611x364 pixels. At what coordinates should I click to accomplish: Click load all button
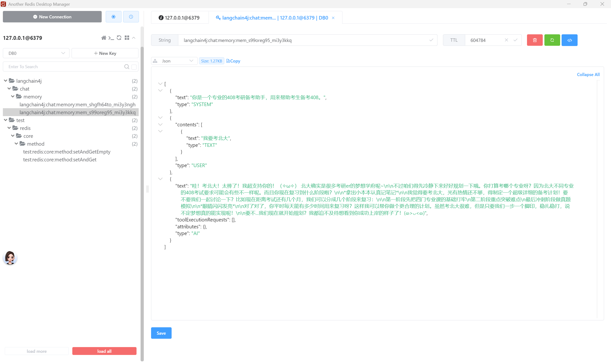[104, 351]
